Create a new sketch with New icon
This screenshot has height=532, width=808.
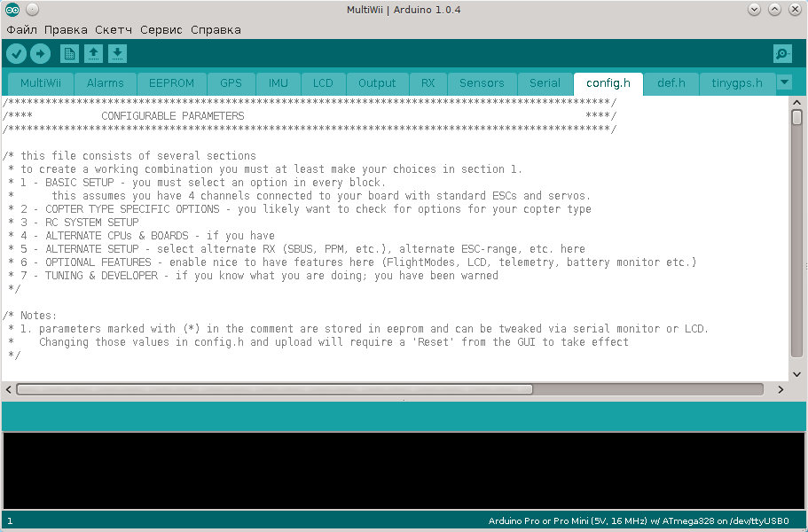69,54
